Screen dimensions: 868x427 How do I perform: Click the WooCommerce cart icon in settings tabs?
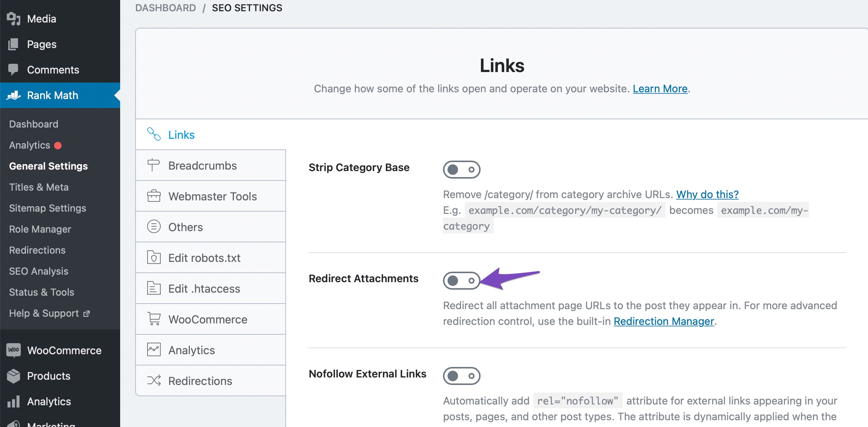tap(154, 319)
